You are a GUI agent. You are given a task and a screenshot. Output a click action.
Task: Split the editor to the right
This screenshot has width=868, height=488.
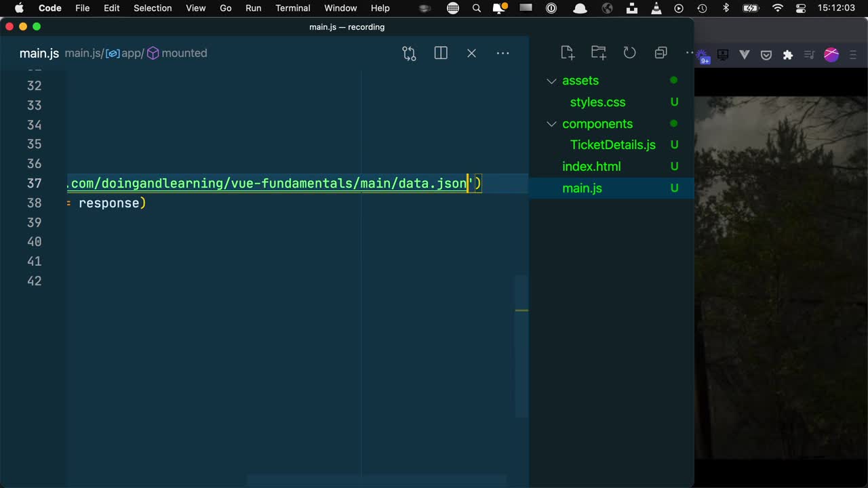coord(441,54)
